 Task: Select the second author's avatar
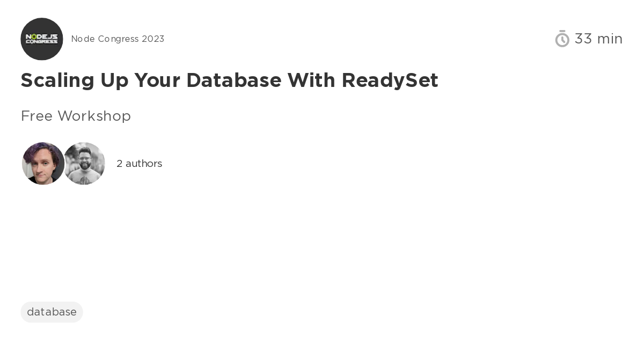84,164
